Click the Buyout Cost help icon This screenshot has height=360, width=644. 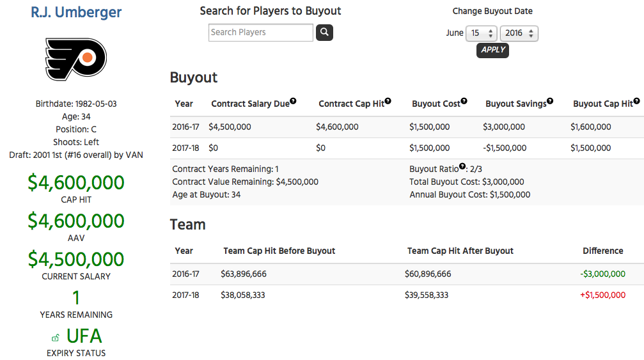click(464, 101)
